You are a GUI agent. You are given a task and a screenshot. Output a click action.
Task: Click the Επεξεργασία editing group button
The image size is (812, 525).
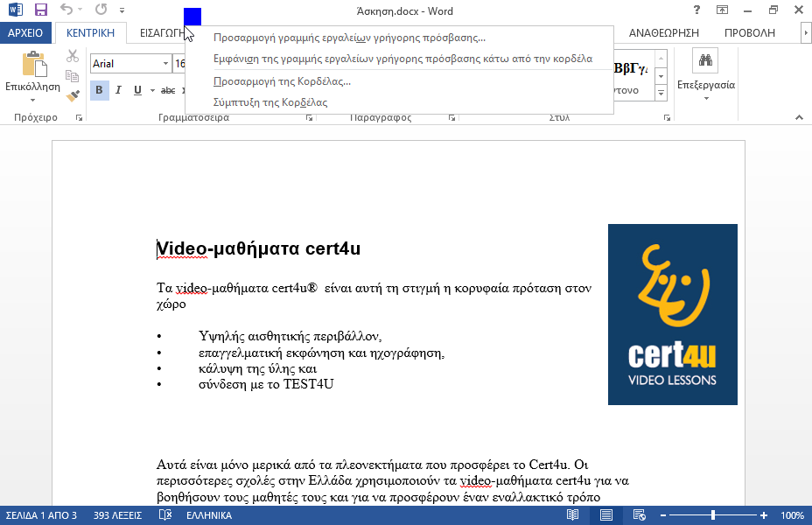pyautogui.click(x=706, y=75)
